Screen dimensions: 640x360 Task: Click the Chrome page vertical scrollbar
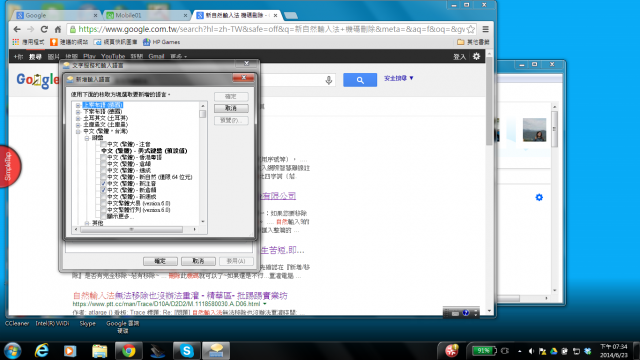pos(489,101)
